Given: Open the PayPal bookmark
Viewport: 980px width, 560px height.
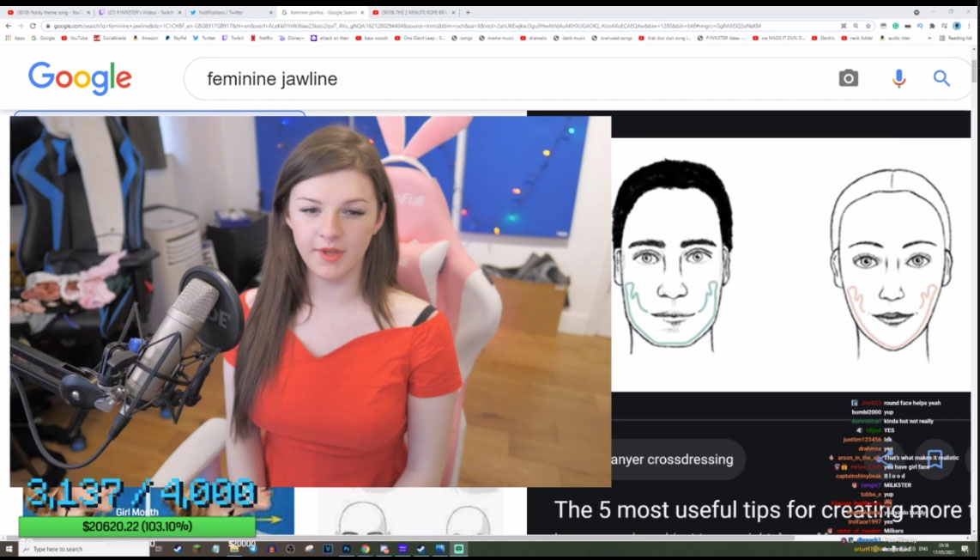Looking at the screenshot, I should 175,38.
